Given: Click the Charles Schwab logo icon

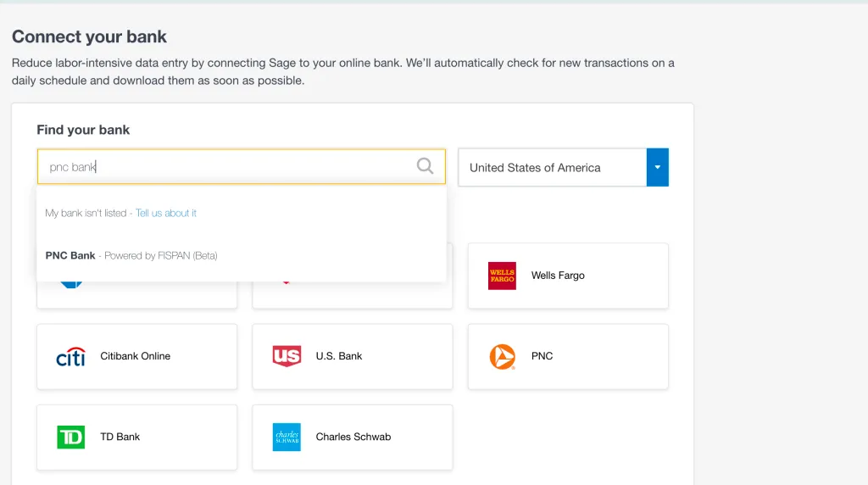Looking at the screenshot, I should (x=287, y=438).
